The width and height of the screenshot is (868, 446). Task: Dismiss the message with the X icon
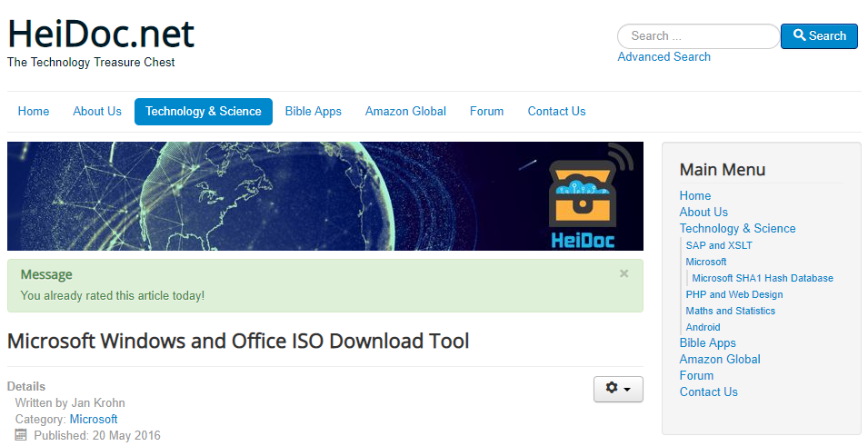pyautogui.click(x=624, y=274)
